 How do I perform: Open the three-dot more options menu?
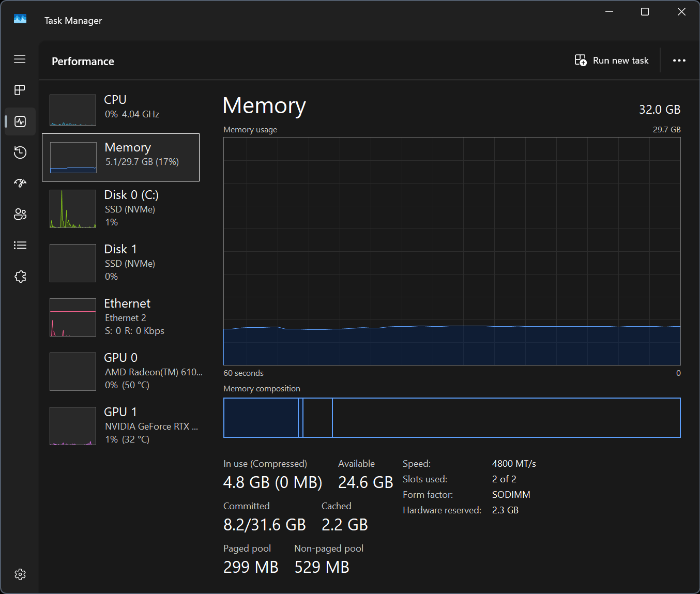pyautogui.click(x=679, y=60)
